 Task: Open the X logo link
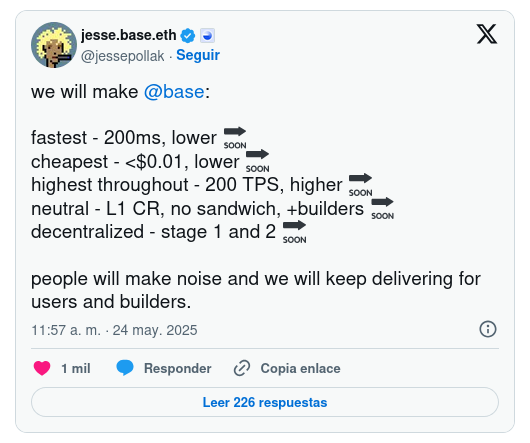pos(487,34)
